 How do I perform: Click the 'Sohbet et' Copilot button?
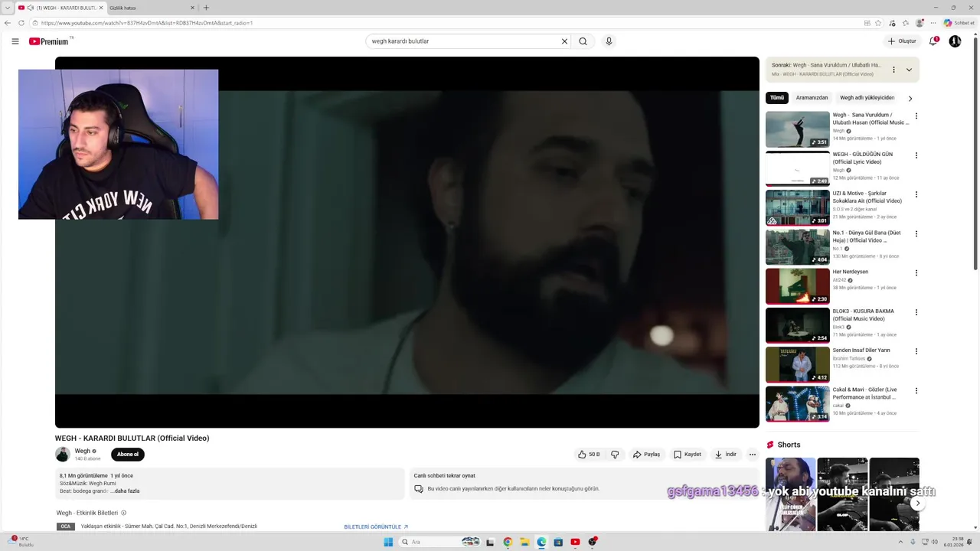point(959,23)
